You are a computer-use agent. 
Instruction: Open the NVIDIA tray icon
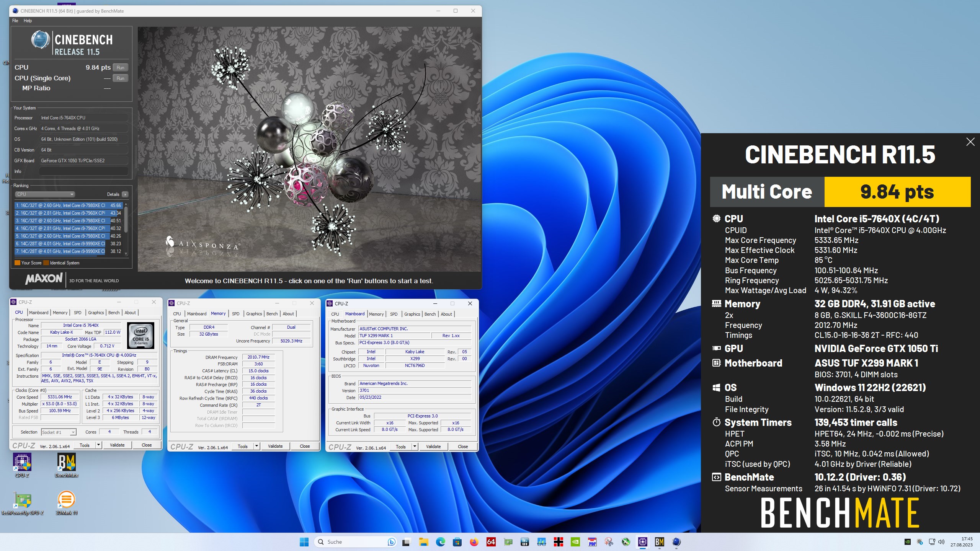(907, 542)
